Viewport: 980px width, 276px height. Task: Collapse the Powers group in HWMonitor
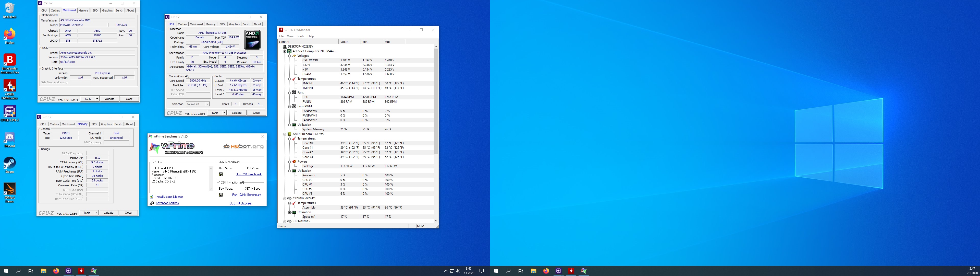[x=289, y=162]
